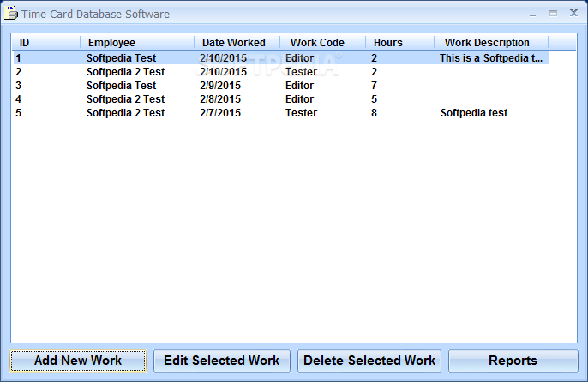Close the Time Card Database window
Image resolution: width=588 pixels, height=382 pixels.
(573, 13)
